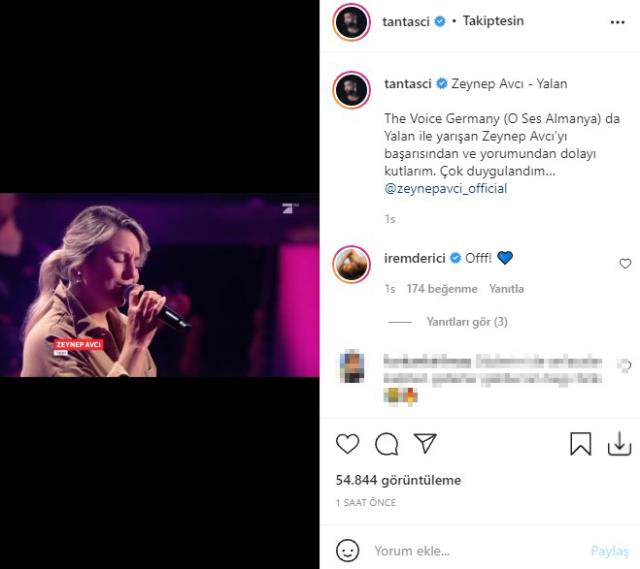Share post with paper plane icon
The image size is (640, 569).
point(425,444)
